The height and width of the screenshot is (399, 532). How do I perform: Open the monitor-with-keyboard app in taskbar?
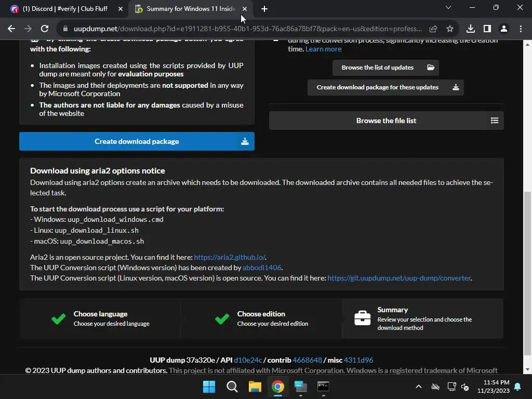pos(301,387)
